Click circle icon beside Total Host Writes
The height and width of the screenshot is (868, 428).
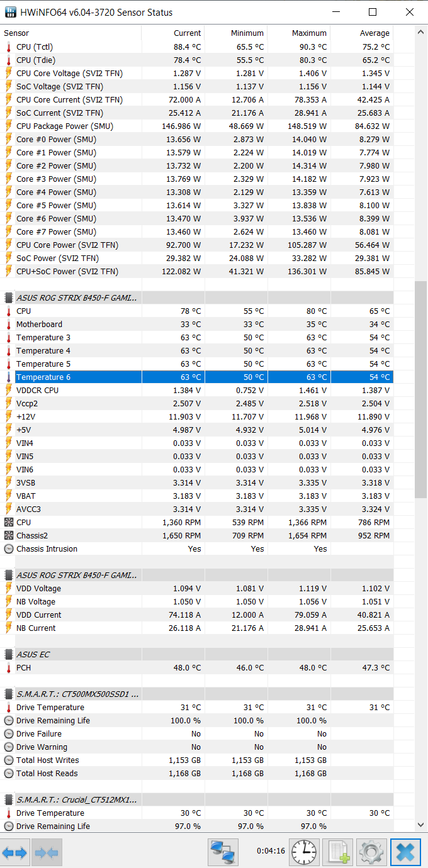pos(9,760)
